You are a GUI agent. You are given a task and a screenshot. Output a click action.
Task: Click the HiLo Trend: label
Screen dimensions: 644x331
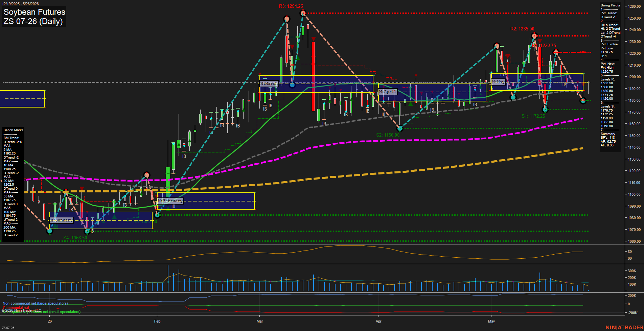(609, 25)
